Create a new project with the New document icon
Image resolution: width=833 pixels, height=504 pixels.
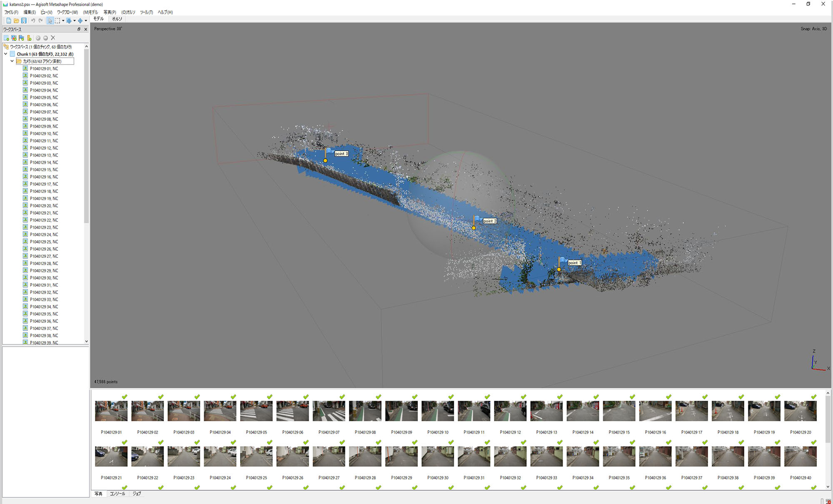(x=9, y=20)
